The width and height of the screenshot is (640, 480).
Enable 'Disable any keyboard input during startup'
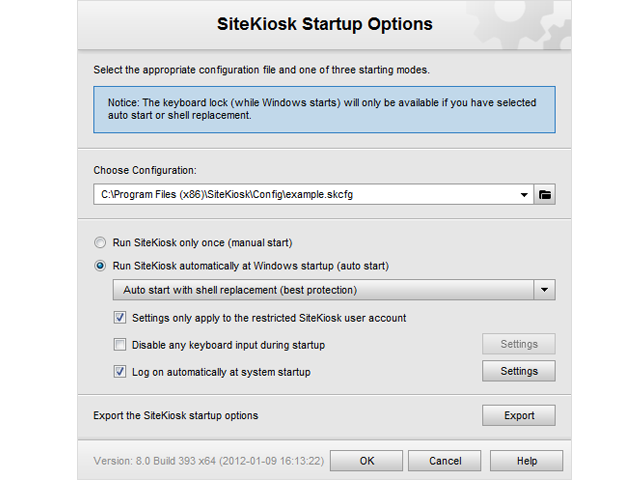[121, 345]
